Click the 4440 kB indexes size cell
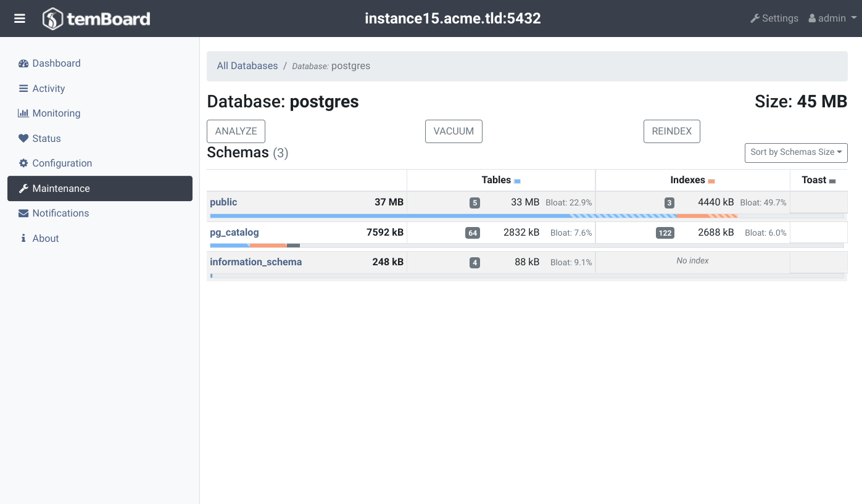The width and height of the screenshot is (862, 504). (716, 202)
